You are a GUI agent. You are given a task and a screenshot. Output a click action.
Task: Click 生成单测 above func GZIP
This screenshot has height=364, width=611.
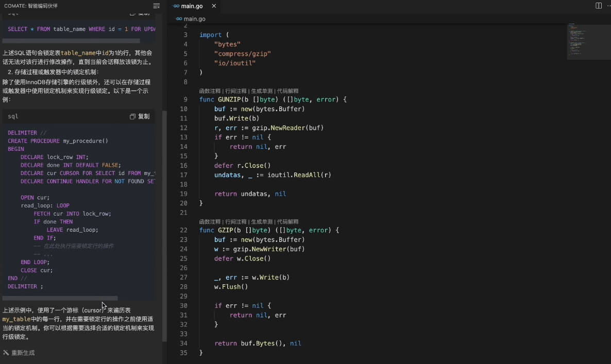click(262, 221)
